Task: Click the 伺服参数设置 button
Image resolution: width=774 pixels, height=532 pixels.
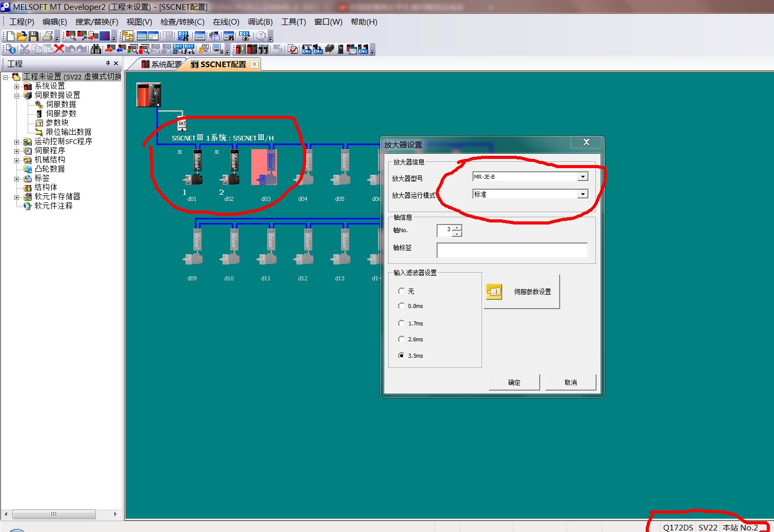Action: [x=522, y=292]
